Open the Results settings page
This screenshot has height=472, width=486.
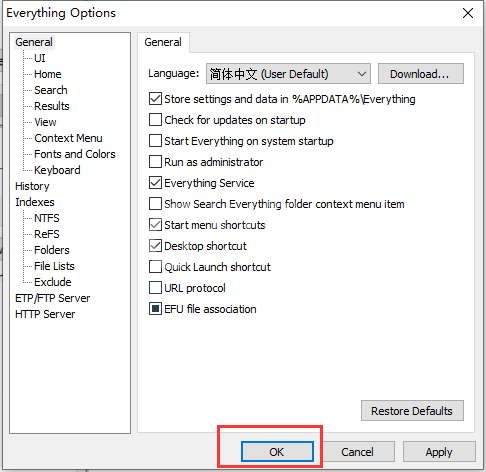52,106
